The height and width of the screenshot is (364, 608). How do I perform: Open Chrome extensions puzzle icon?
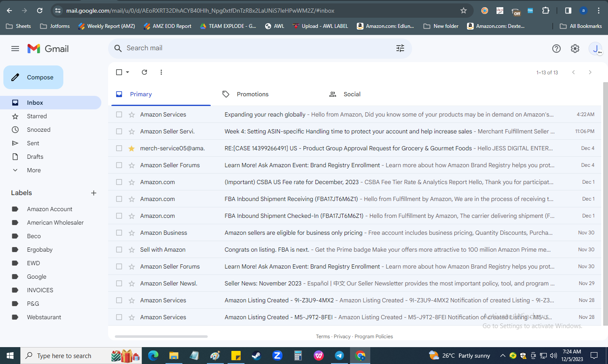pos(546,11)
